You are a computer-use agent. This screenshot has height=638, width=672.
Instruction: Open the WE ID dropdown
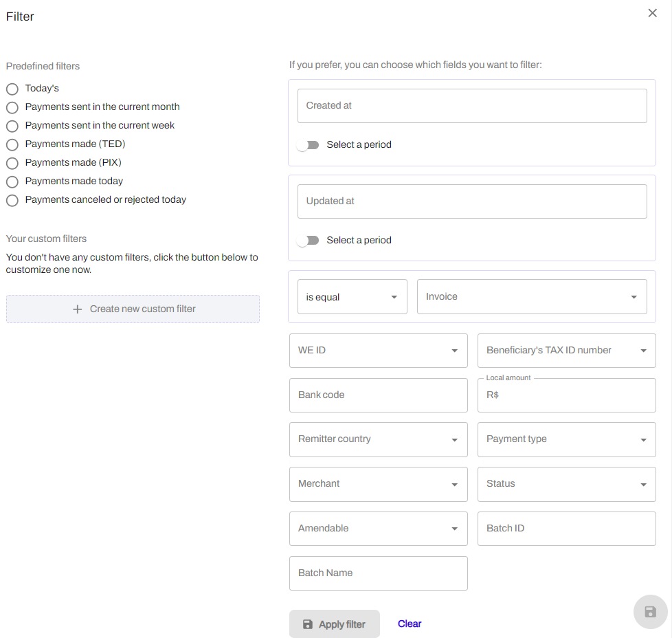click(379, 351)
